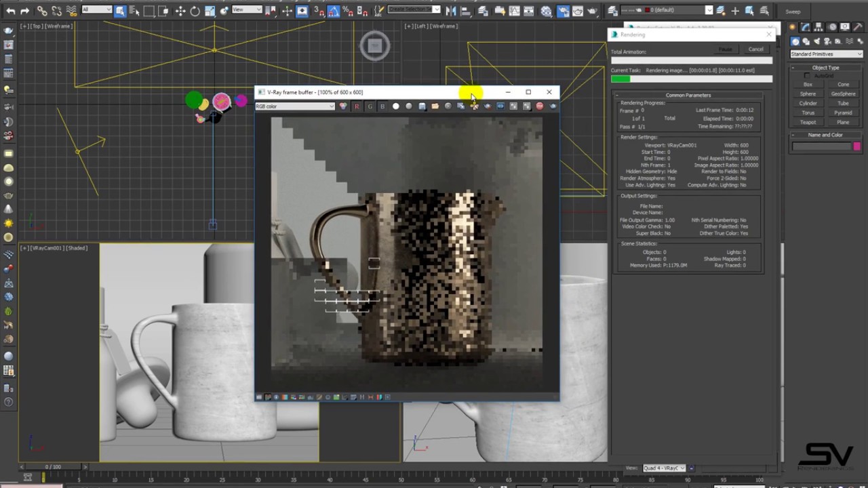Click the magenta object color swatch
The width and height of the screenshot is (868, 488).
point(856,146)
